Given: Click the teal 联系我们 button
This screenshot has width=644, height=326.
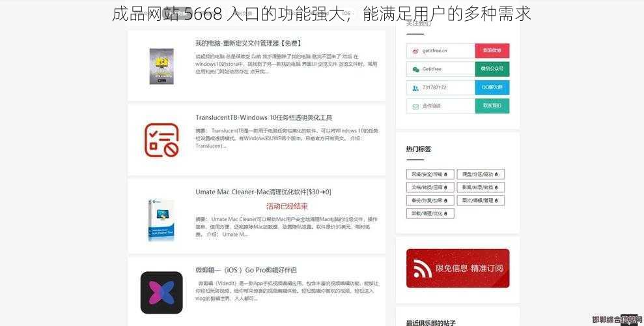Looking at the screenshot, I should pos(492,106).
